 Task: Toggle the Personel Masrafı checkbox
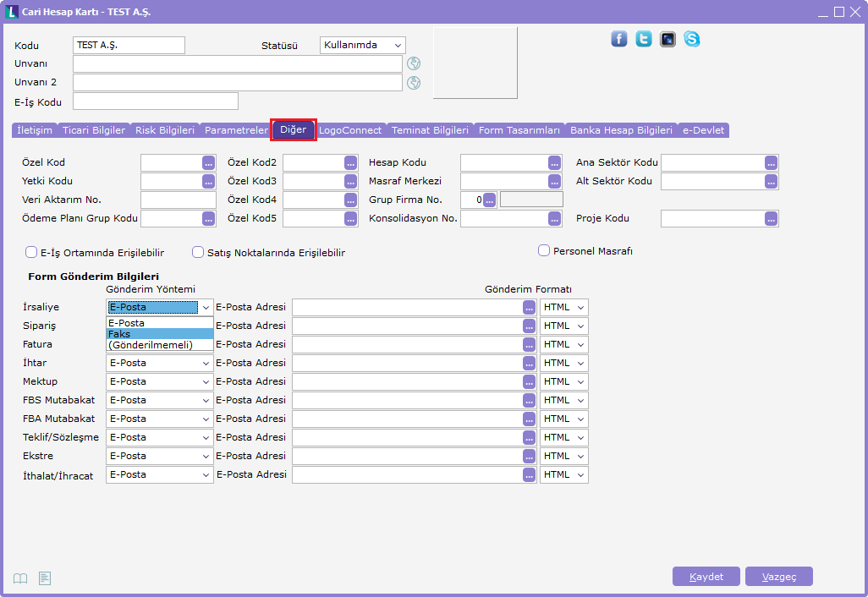[x=544, y=250]
